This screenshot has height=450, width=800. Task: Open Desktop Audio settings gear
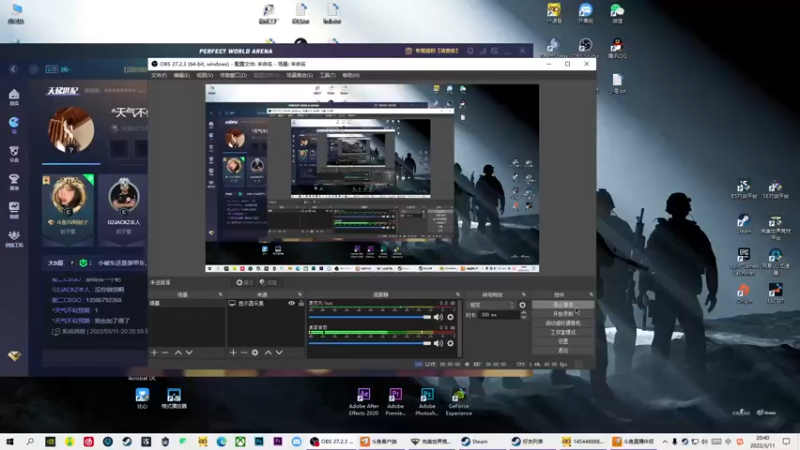(x=450, y=343)
